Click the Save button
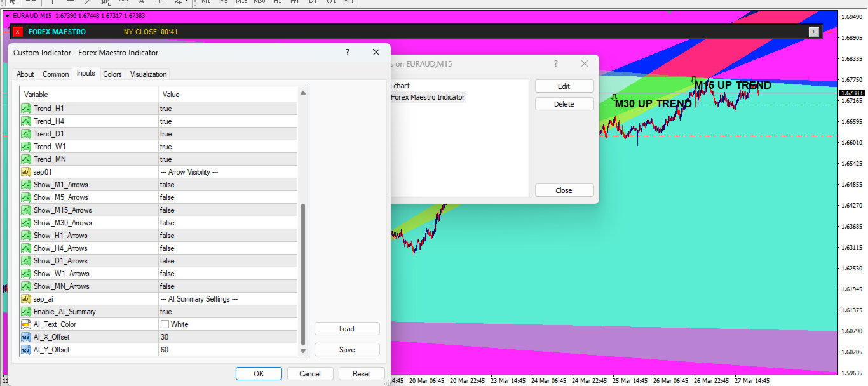The width and height of the screenshot is (868, 386). pos(347,350)
